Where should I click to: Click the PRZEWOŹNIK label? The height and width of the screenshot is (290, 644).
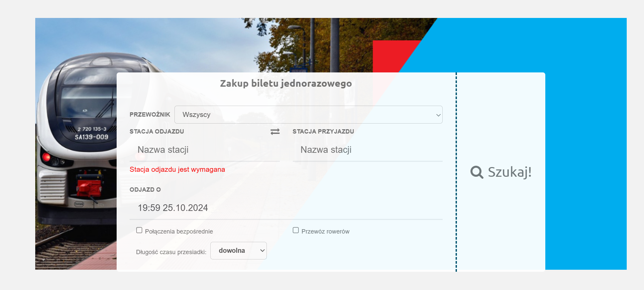point(150,115)
